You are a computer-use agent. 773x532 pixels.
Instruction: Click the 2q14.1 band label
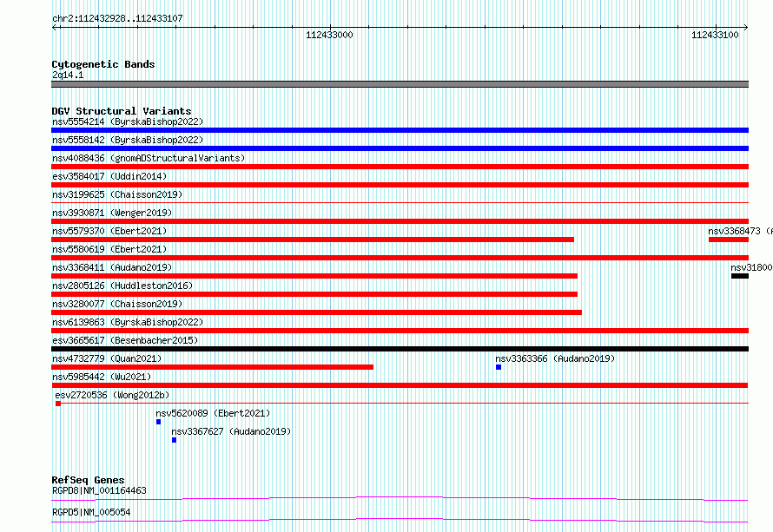68,75
